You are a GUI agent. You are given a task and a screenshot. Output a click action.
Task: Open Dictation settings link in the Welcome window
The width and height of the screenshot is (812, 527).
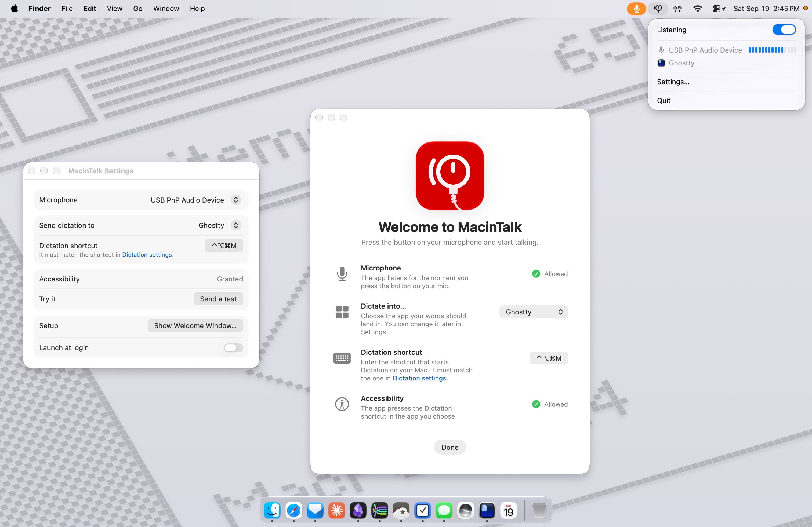point(419,378)
